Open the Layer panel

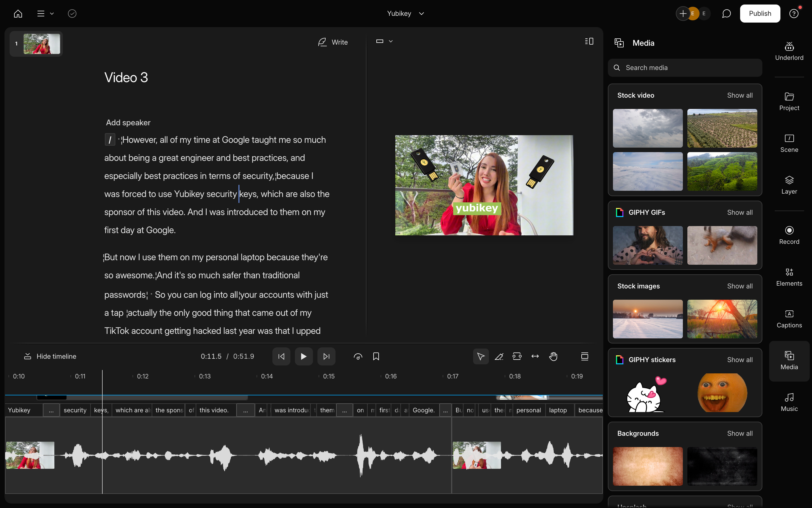789,185
